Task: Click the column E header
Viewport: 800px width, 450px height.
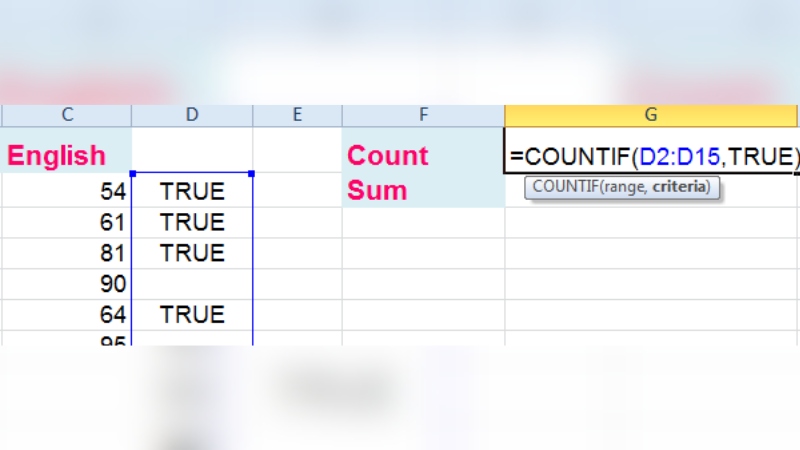Action: coord(297,115)
